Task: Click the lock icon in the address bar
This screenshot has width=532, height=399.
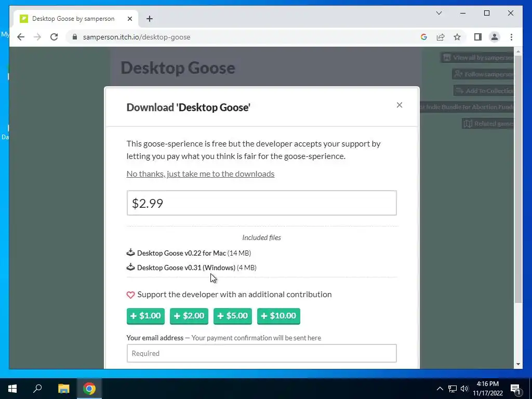Action: tap(75, 37)
